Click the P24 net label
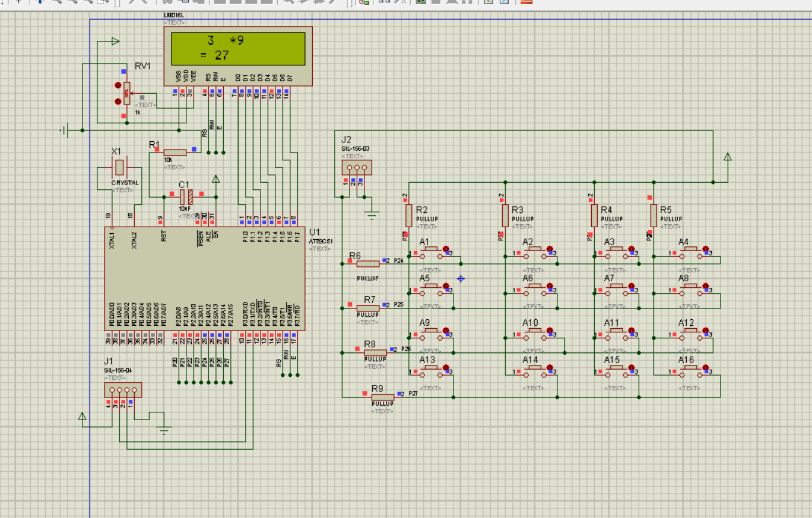 tap(398, 260)
